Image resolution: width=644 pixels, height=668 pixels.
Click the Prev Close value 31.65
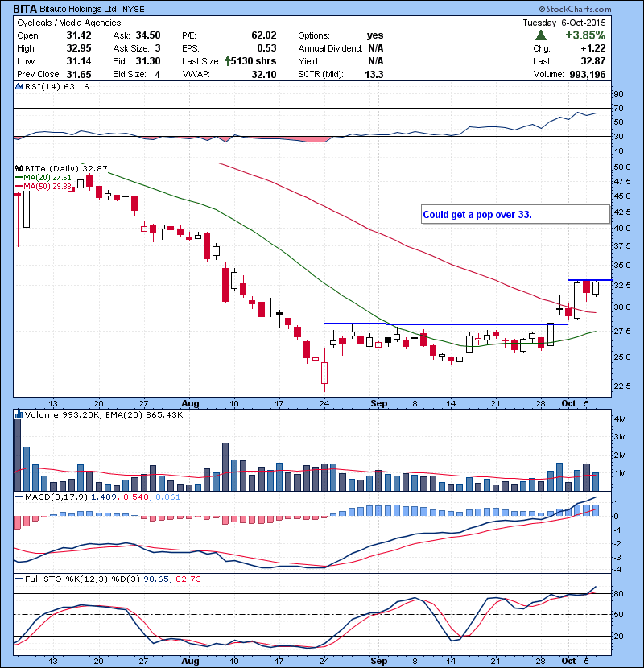tap(79, 74)
